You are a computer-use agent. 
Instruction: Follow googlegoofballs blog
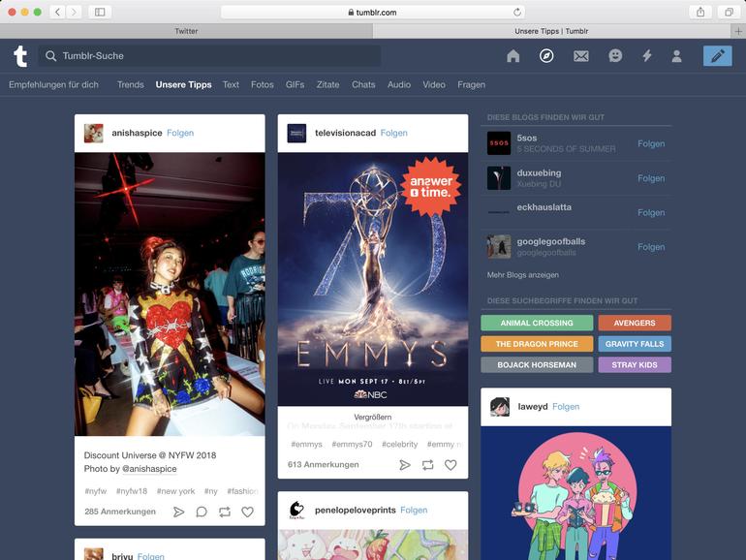tap(651, 247)
